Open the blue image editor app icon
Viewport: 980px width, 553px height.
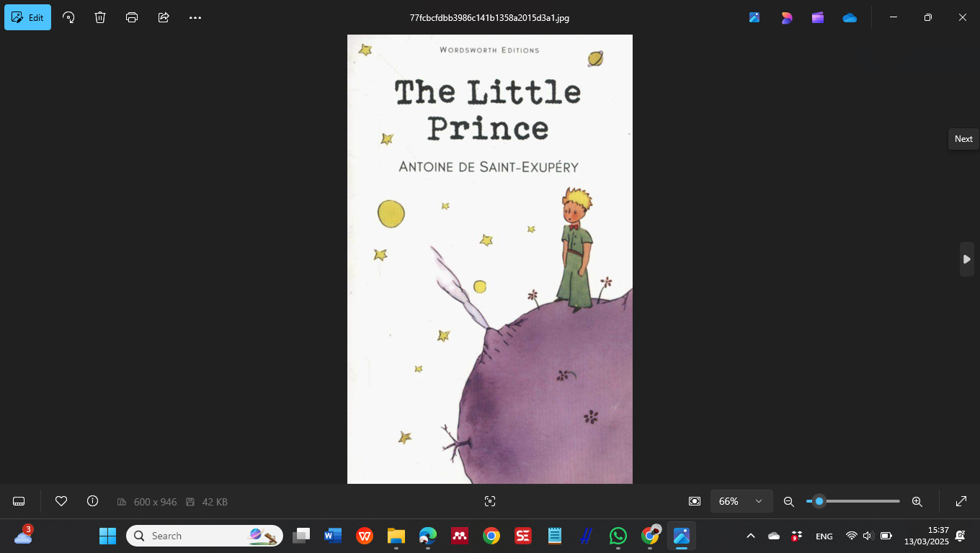[754, 17]
